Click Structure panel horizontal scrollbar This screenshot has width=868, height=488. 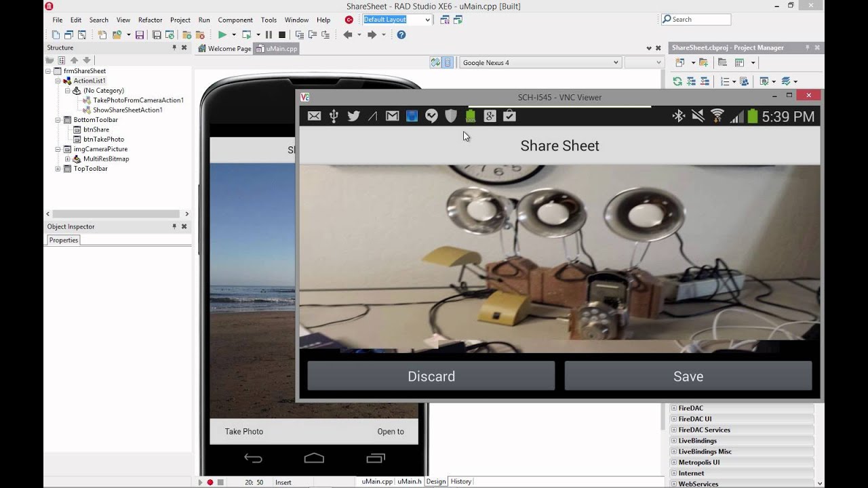(117, 213)
